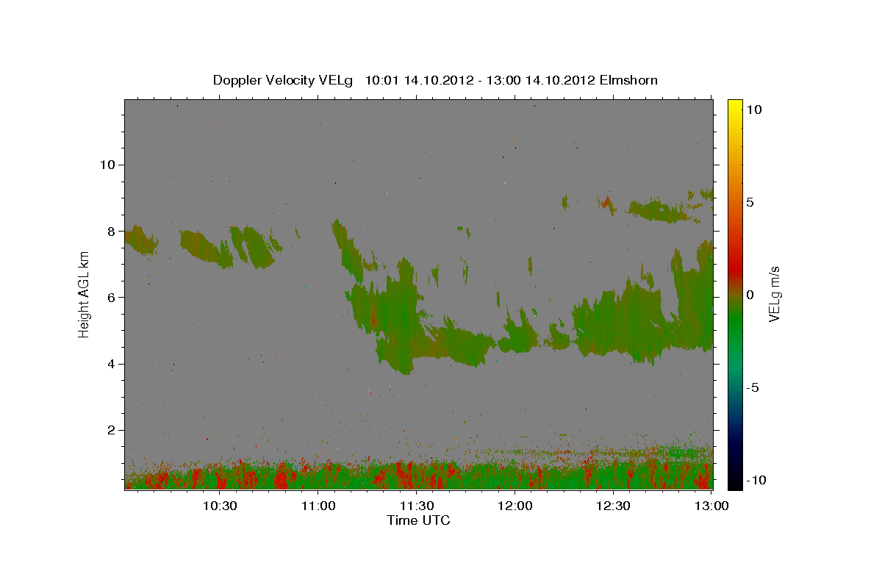
Task: Click the 13:00 time tick label
Action: coord(711,506)
